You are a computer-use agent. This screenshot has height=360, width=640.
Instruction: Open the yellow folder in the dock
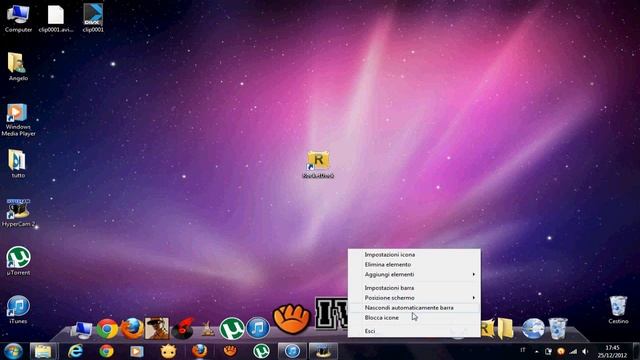click(505, 329)
